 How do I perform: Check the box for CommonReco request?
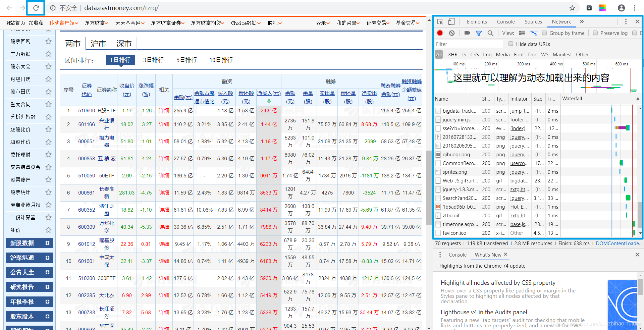[x=438, y=163]
